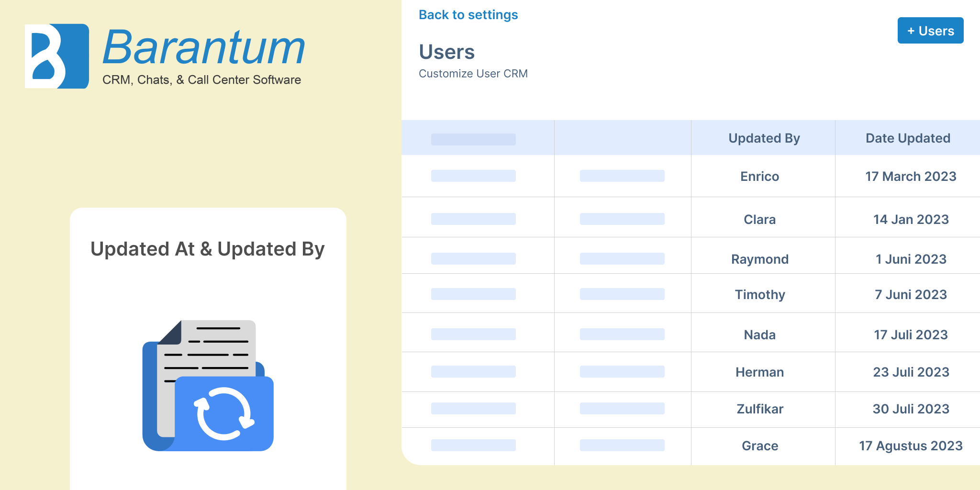The width and height of the screenshot is (980, 490).
Task: Select the 30 Juli 2023 date
Action: (x=911, y=409)
